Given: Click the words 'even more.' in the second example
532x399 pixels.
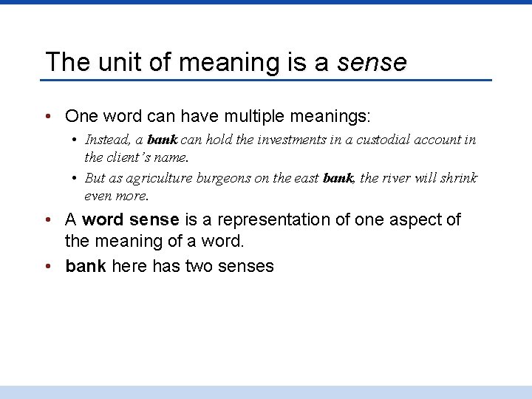Looking at the screenshot, I should pyautogui.click(x=117, y=196).
